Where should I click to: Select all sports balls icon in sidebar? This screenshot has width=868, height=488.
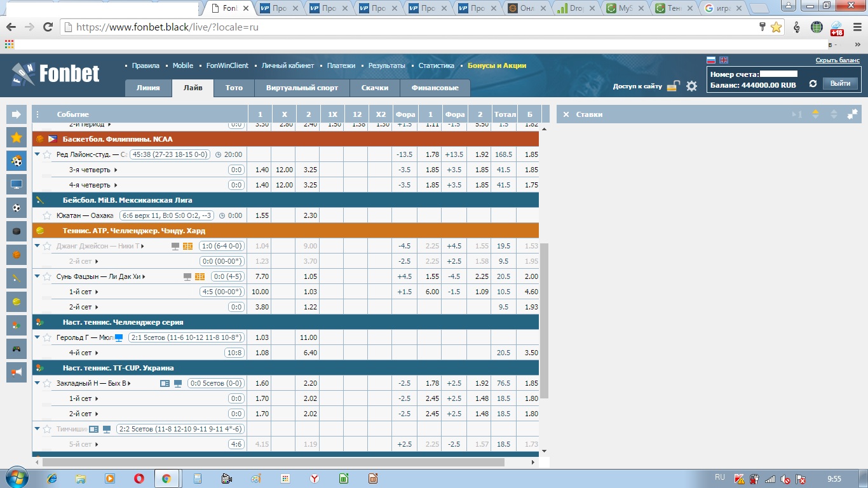coord(17,161)
